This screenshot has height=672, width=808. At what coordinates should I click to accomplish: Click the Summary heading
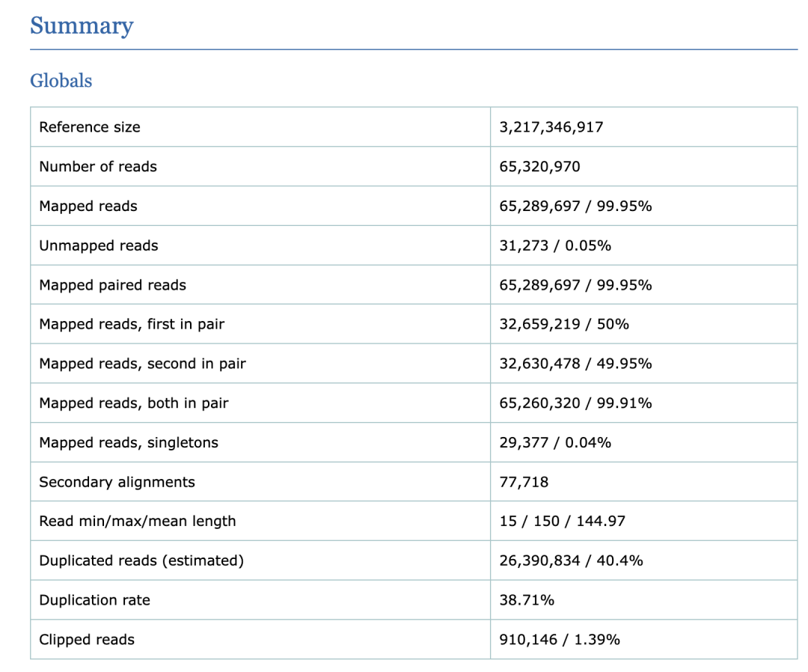tap(82, 26)
